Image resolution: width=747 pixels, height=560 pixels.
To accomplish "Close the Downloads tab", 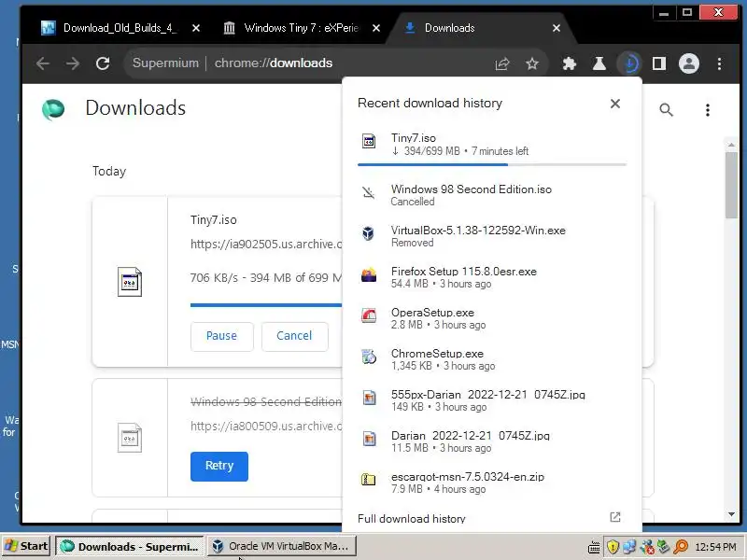I will tap(556, 28).
